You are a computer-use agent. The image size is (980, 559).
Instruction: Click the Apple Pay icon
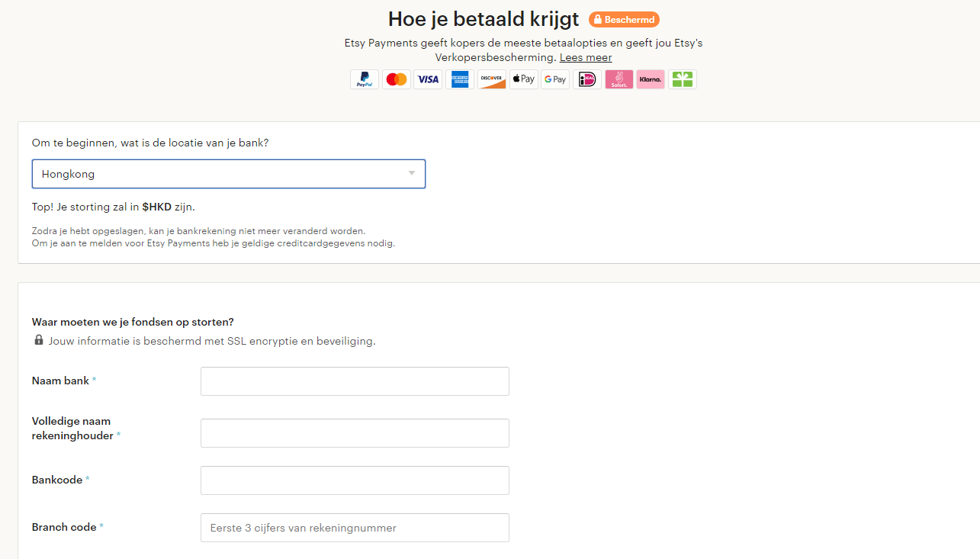pos(523,79)
